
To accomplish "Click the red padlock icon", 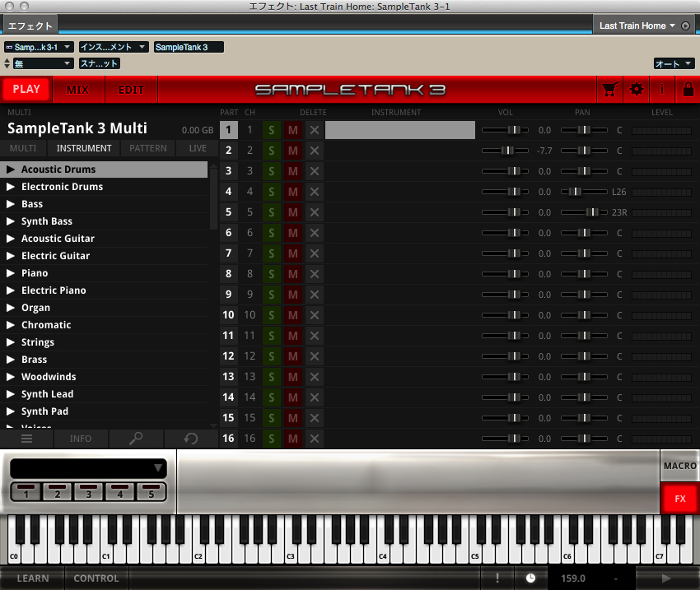I will (688, 90).
